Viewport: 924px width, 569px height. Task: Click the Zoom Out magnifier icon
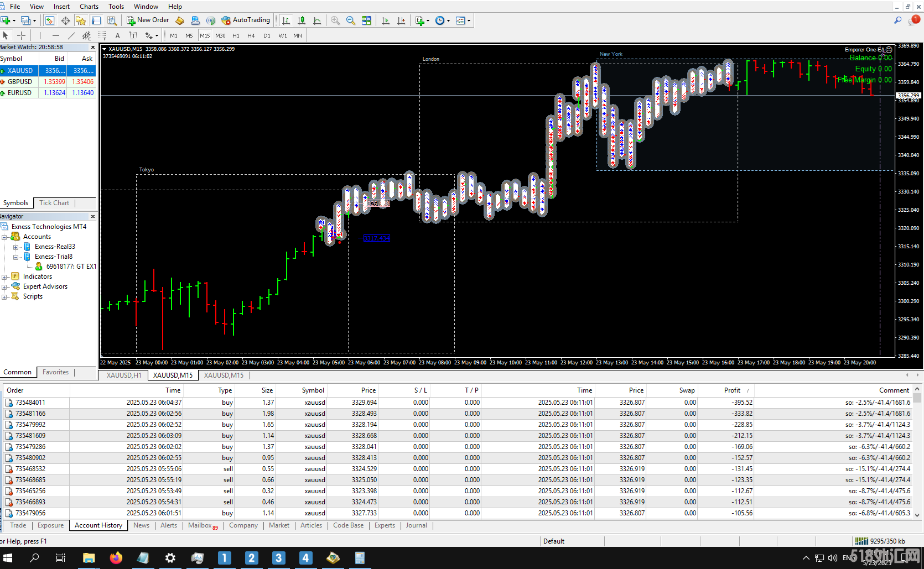(351, 20)
